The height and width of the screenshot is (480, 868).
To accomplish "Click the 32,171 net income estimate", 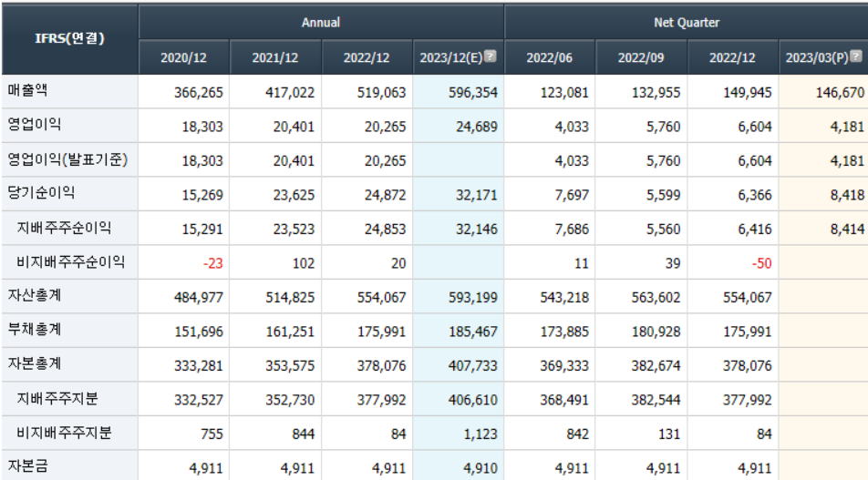I will click(477, 195).
